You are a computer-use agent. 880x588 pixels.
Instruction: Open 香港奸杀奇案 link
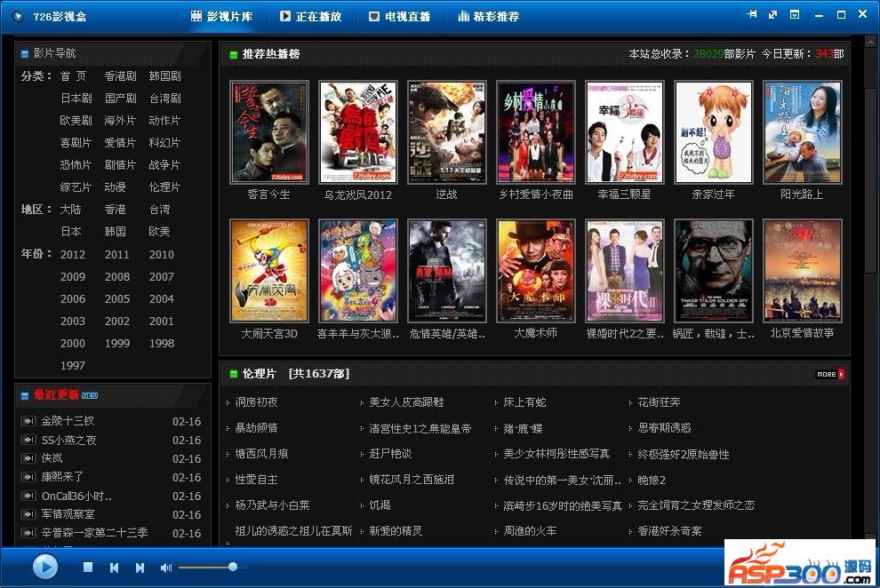(x=669, y=531)
